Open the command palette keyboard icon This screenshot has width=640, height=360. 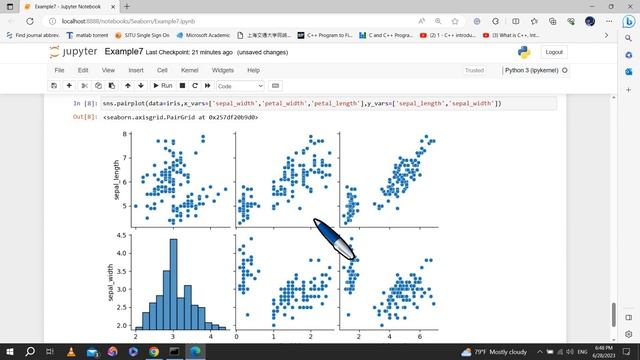click(276, 86)
